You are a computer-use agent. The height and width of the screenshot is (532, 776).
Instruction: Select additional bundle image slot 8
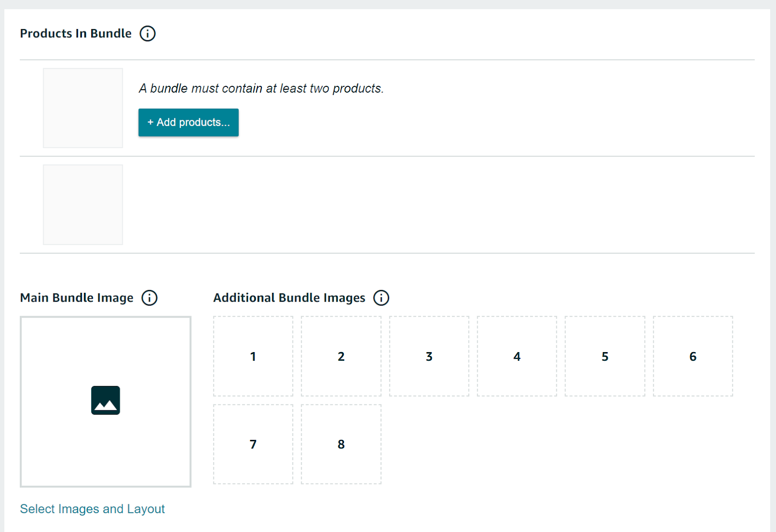tap(341, 444)
